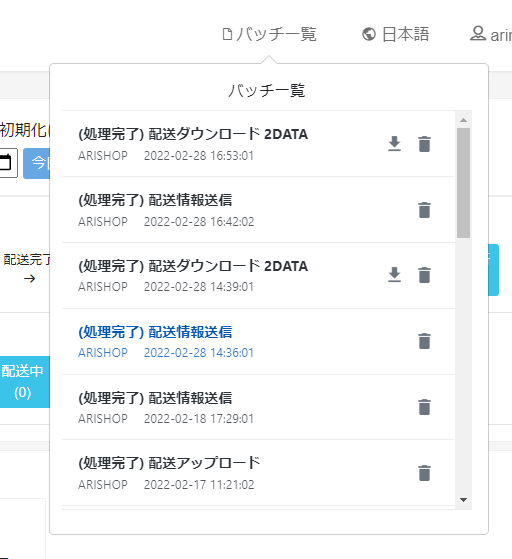This screenshot has width=512, height=559.
Task: Open the 日本語 language selector
Action: click(x=395, y=34)
